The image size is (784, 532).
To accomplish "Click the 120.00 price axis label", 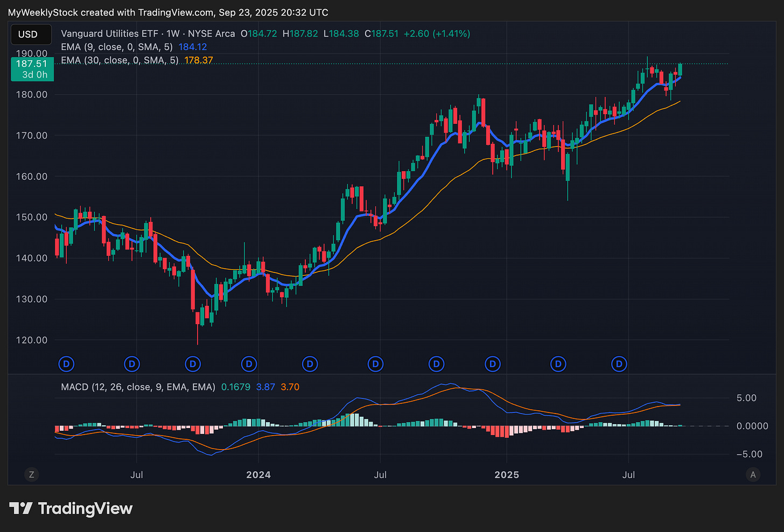I will coord(32,340).
